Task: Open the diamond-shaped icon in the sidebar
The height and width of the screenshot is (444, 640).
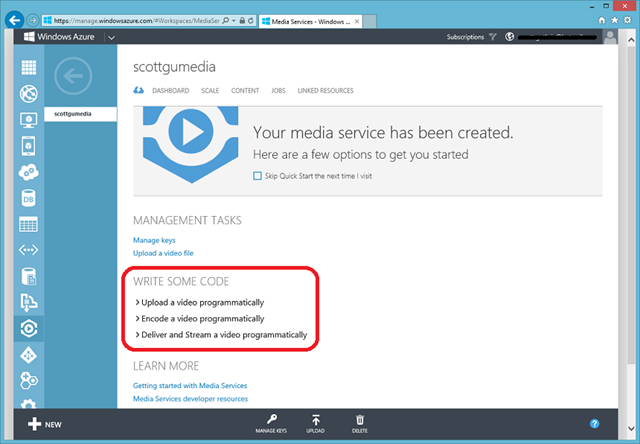Action: pyautogui.click(x=29, y=355)
